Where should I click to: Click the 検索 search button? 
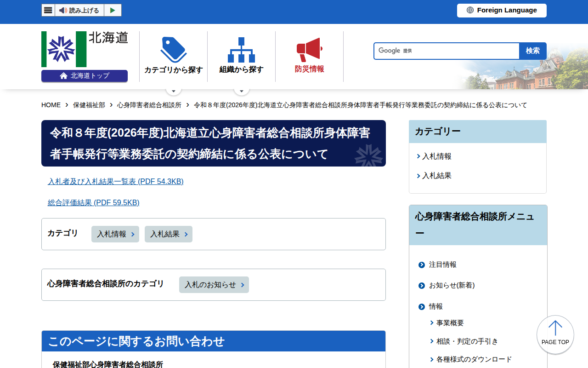click(533, 51)
